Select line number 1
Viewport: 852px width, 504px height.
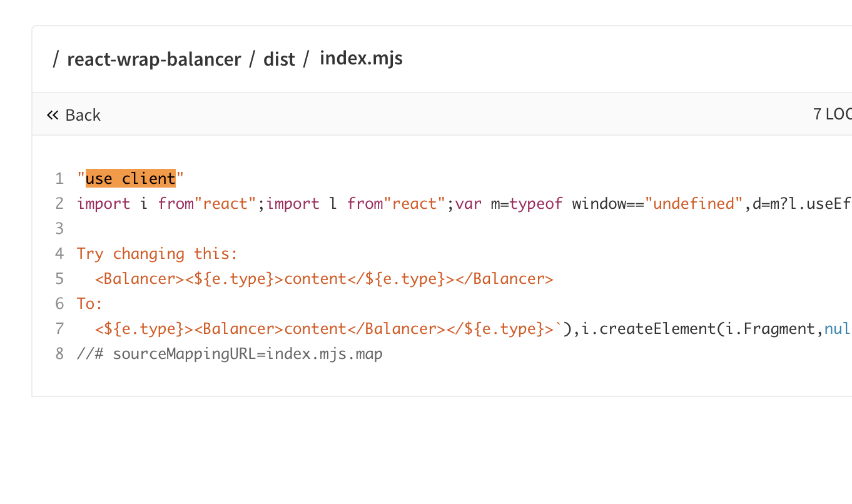point(59,178)
